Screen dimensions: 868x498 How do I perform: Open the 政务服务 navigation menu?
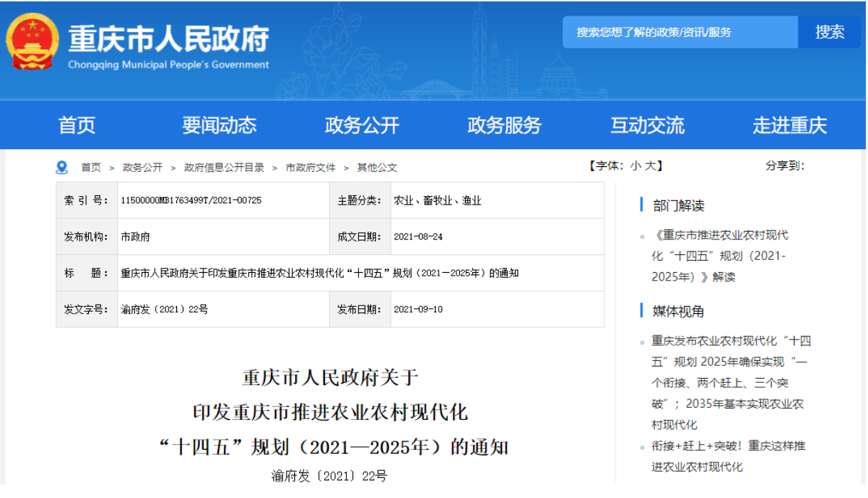[504, 126]
